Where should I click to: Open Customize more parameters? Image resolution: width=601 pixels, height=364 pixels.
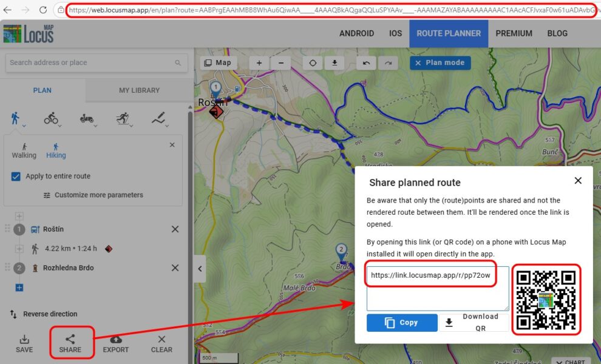(93, 195)
